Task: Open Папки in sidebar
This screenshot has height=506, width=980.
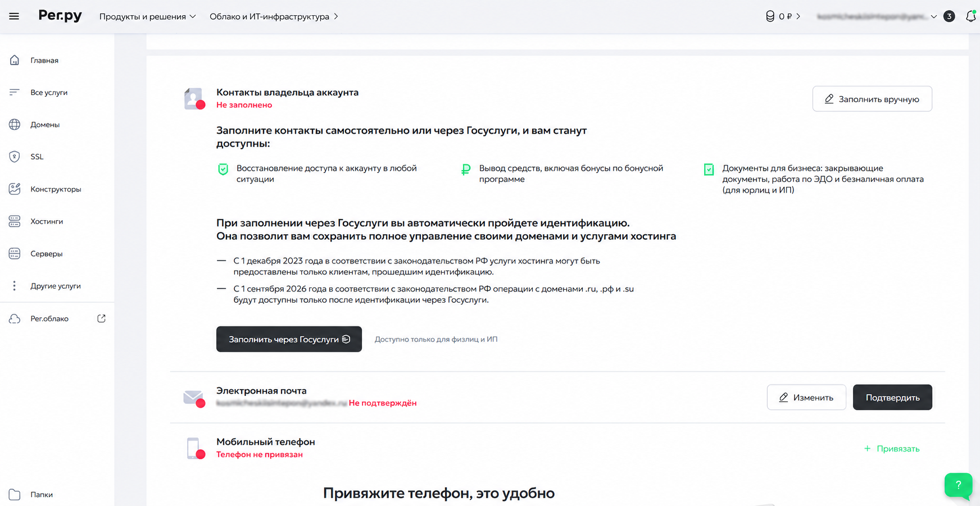Action: tap(42, 494)
